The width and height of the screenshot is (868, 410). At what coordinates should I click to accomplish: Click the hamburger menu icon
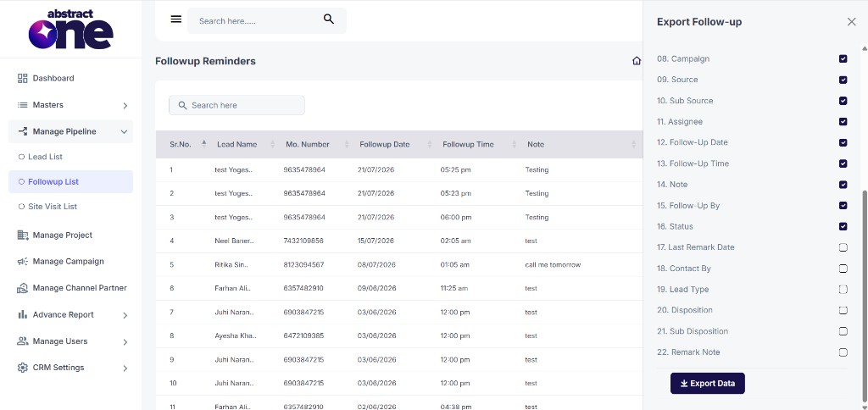pyautogui.click(x=176, y=19)
